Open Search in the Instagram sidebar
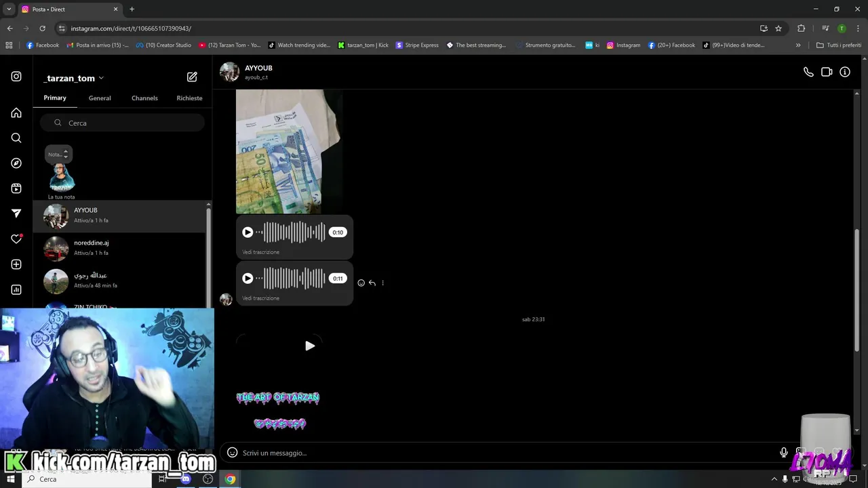Image resolution: width=868 pixels, height=488 pixels. [x=16, y=138]
